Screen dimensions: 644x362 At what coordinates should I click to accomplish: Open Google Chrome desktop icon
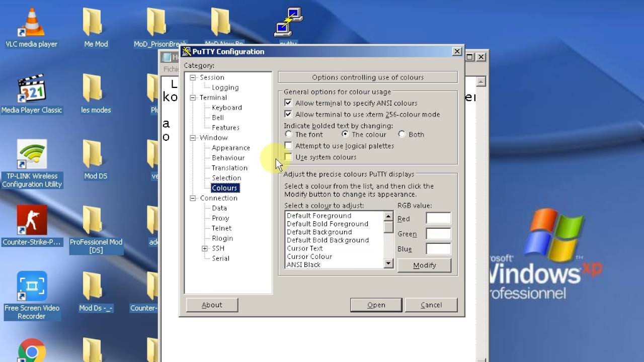pyautogui.click(x=32, y=350)
